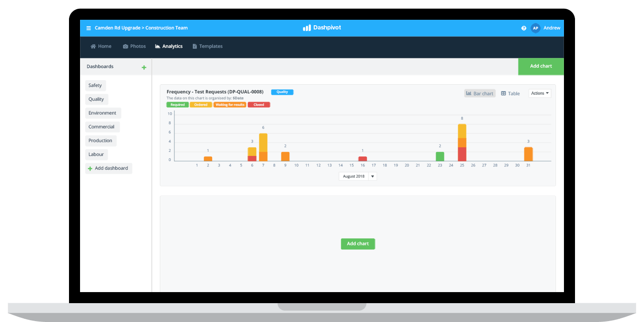Click the green plus next to Dashboards
The height and width of the screenshot is (322, 644).
tap(144, 68)
